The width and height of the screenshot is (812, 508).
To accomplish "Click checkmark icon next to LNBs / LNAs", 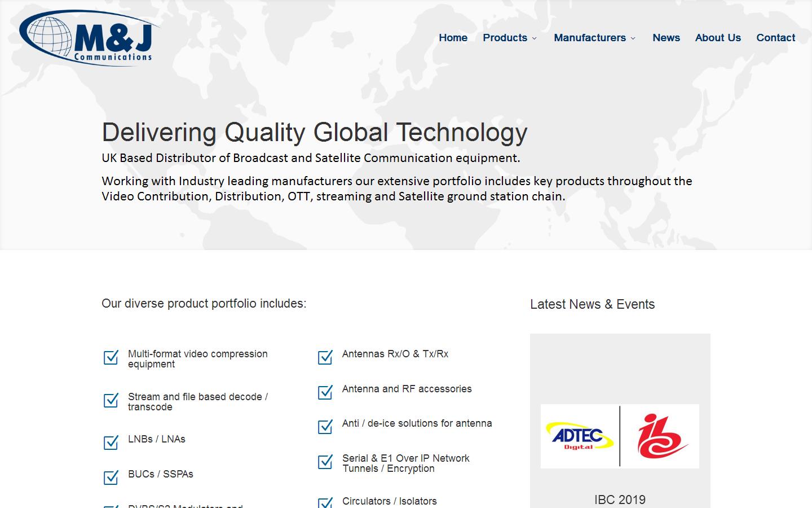I will [111, 442].
